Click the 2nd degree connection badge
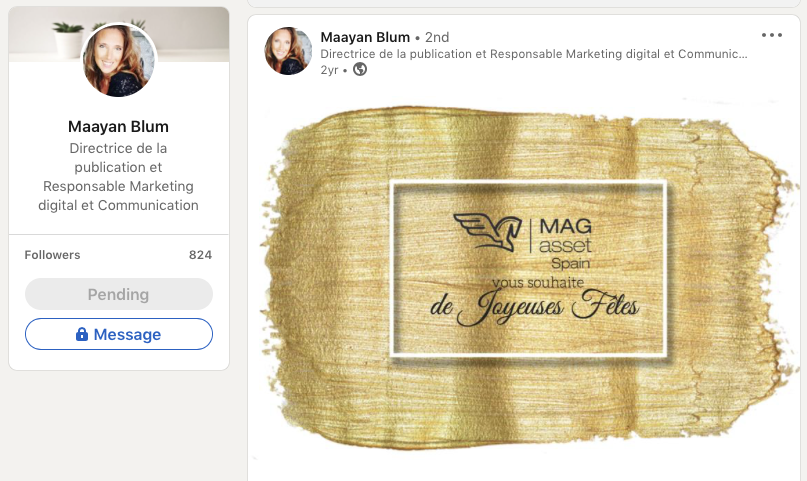 tap(437, 37)
